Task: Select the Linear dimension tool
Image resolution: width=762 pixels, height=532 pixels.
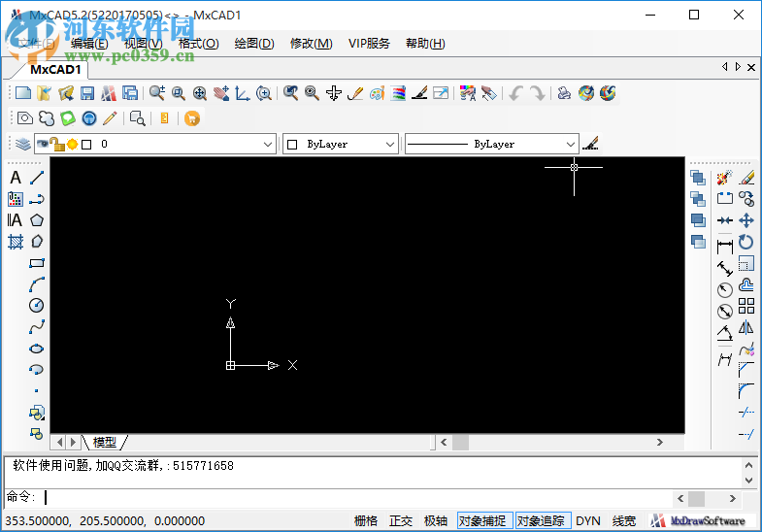Action: coord(724,247)
